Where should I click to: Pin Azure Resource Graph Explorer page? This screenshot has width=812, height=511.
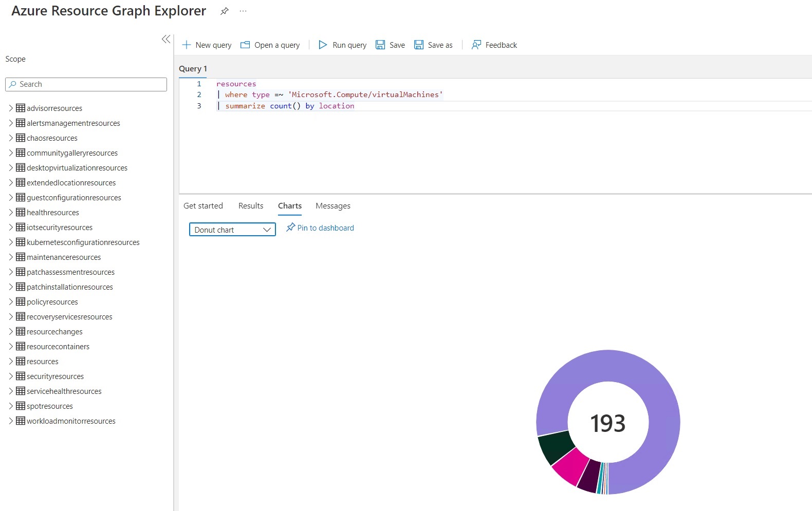(x=225, y=11)
